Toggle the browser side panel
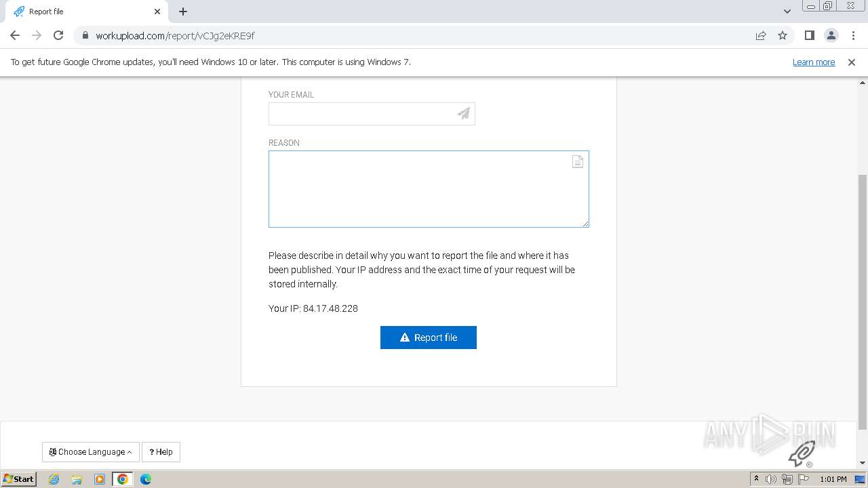 click(809, 35)
